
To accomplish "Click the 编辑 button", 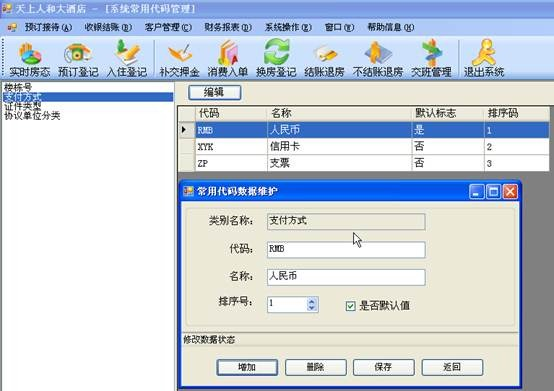I will 214,93.
